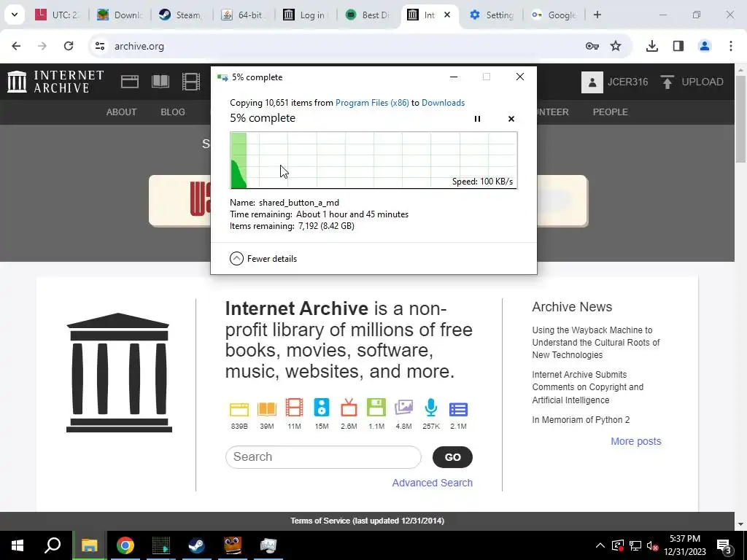The width and height of the screenshot is (747, 560).
Task: Switch to the Log in browser tab
Action: (304, 15)
